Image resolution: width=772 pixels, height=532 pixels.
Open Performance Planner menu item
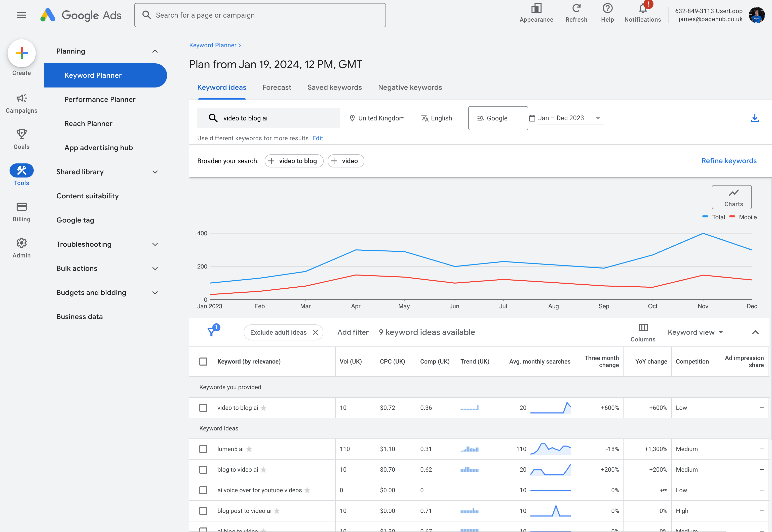point(100,99)
